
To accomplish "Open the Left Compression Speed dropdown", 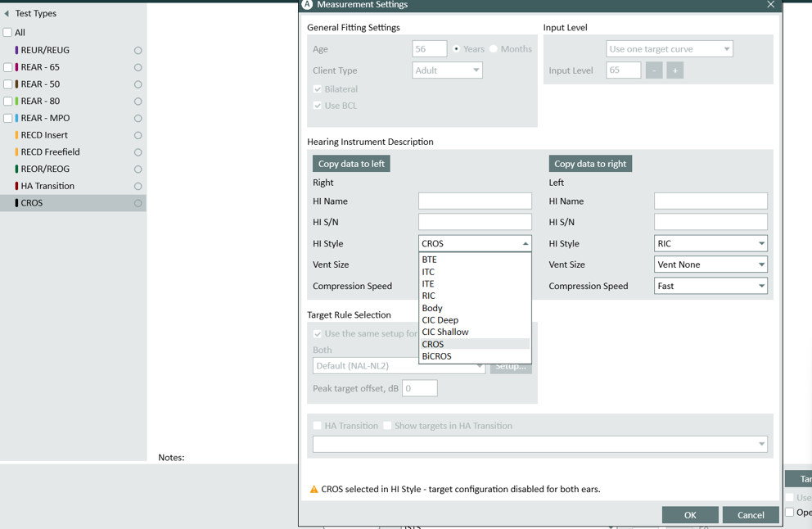I will (x=710, y=286).
